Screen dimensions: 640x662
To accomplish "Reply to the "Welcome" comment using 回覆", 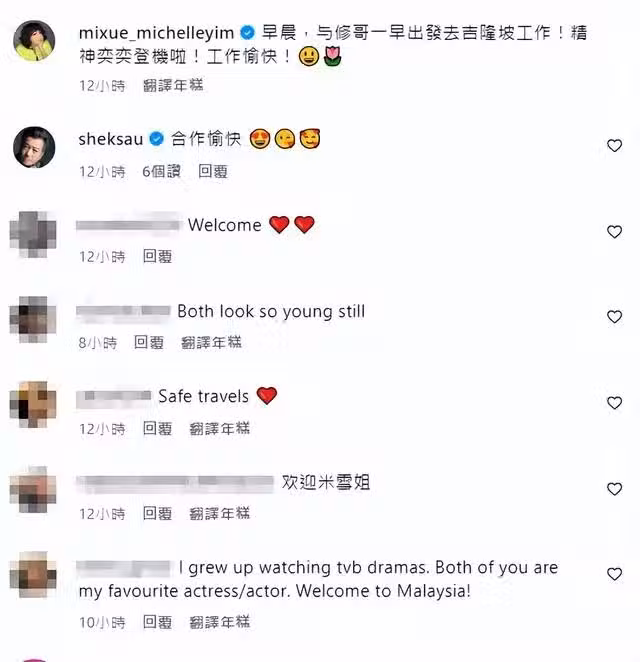I will tap(157, 256).
